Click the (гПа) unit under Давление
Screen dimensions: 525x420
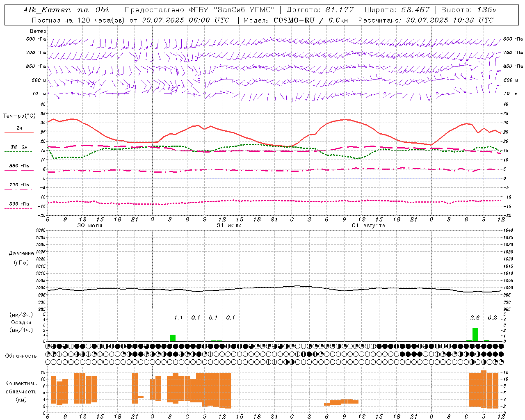21,262
